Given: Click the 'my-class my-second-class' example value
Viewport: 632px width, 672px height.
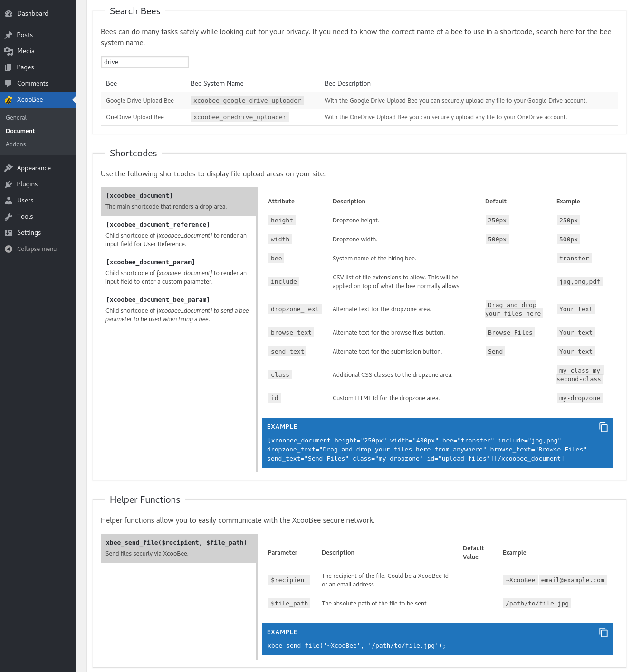Looking at the screenshot, I should tap(580, 374).
